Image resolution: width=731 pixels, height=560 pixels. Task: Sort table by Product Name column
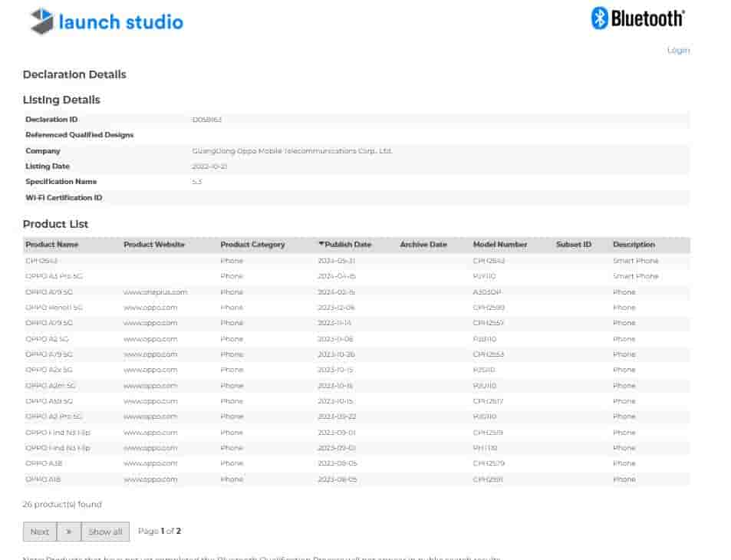pos(51,245)
